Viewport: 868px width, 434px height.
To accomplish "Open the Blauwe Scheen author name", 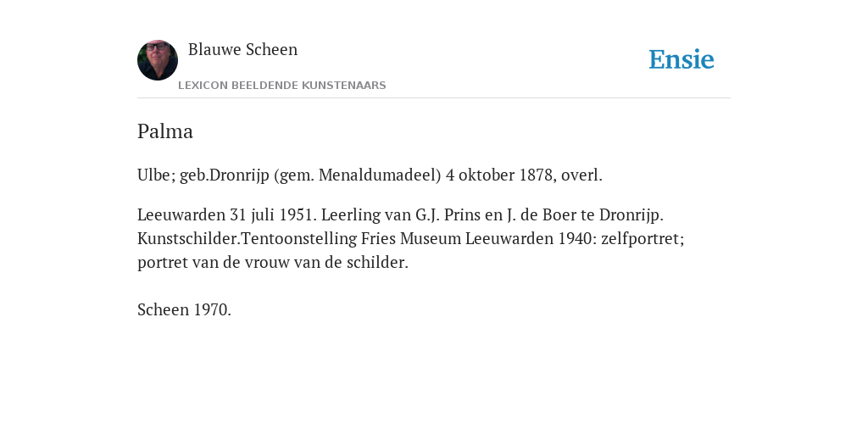I will click(x=243, y=49).
